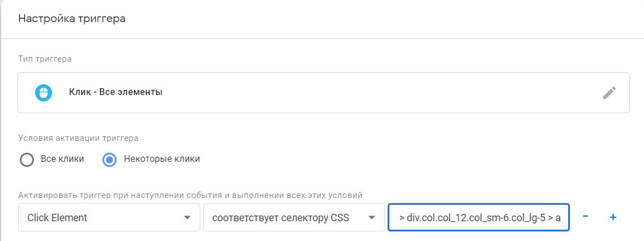Screen dimensions: 644x241
Task: Click the "Некоторые клики" label text
Action: pyautogui.click(x=162, y=159)
